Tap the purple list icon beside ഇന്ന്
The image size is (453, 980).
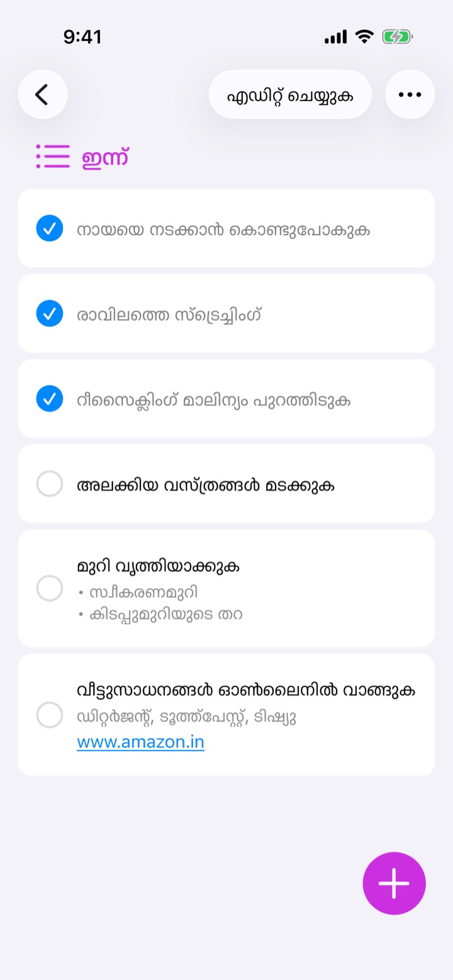53,157
